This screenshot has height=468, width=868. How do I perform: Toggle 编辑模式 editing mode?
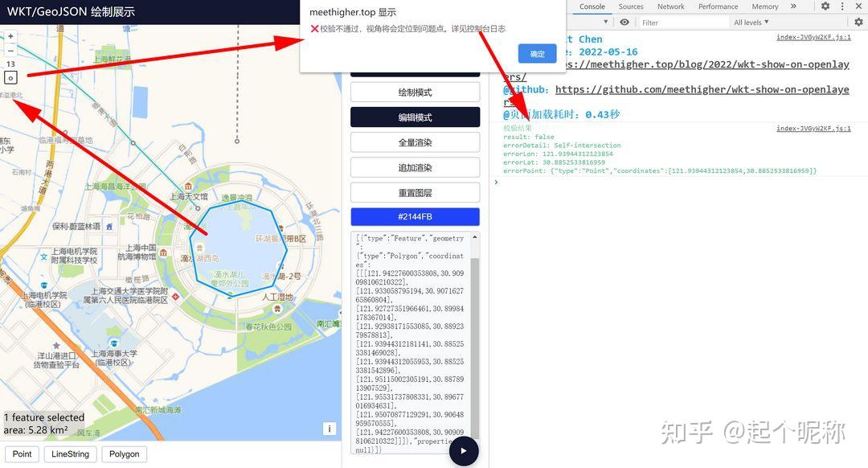[x=415, y=117]
